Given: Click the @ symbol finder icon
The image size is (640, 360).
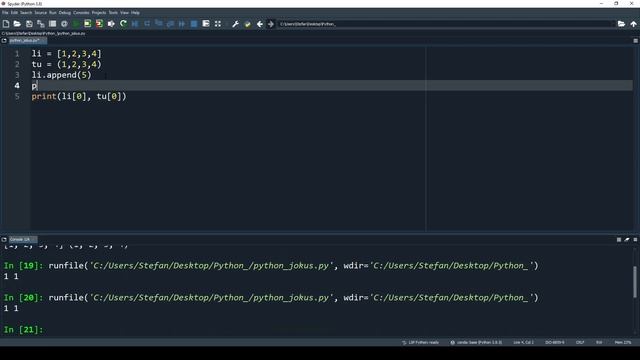Looking at the screenshot, I should [x=64, y=24].
